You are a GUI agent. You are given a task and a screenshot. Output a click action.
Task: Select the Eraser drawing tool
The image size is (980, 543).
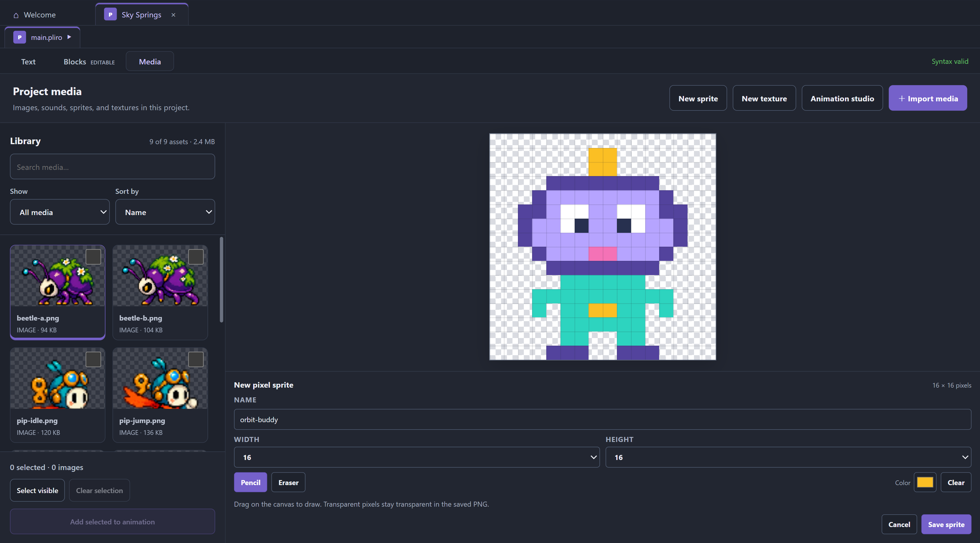(x=288, y=482)
